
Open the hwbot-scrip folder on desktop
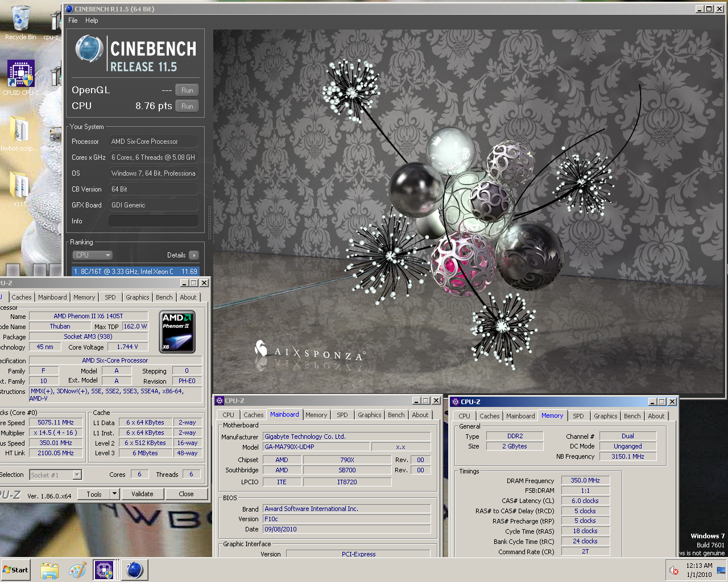(20, 134)
